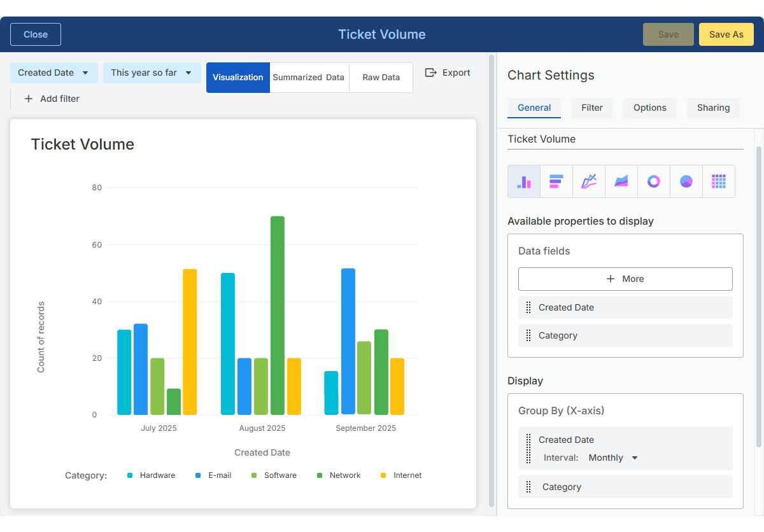This screenshot has width=764, height=532.
Task: Toggle Hardware series in chart legend
Action: pos(151,475)
